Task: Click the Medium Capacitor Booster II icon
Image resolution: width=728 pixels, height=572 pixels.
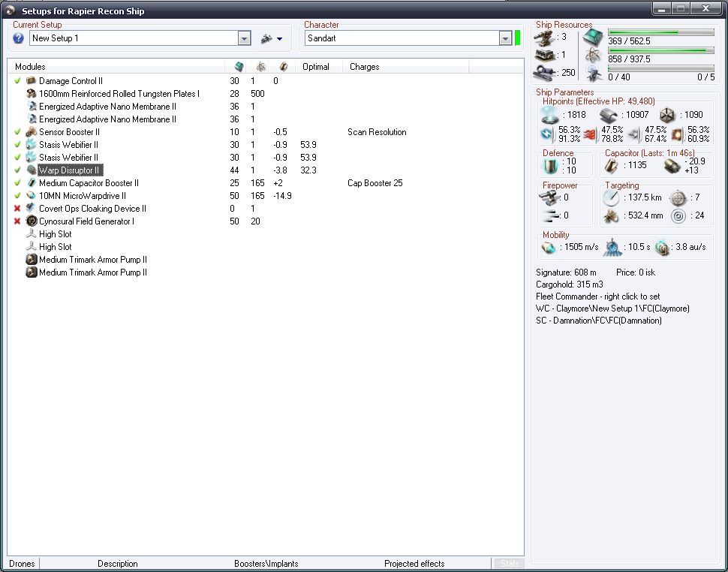Action: click(31, 183)
